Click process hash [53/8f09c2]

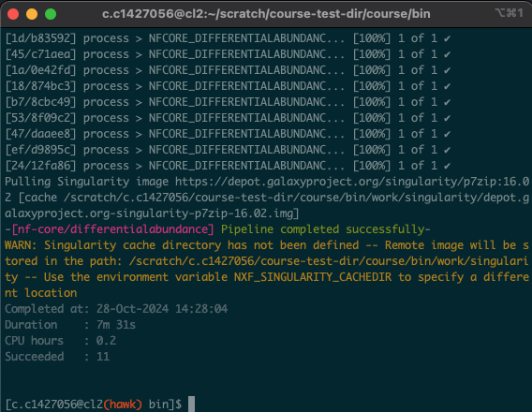coord(40,118)
